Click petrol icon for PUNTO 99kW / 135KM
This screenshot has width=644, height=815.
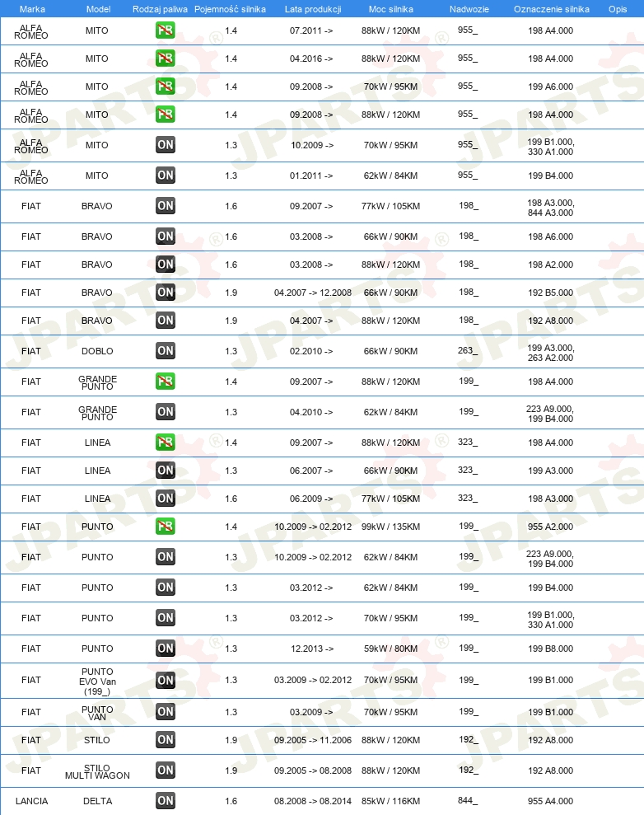click(x=166, y=527)
